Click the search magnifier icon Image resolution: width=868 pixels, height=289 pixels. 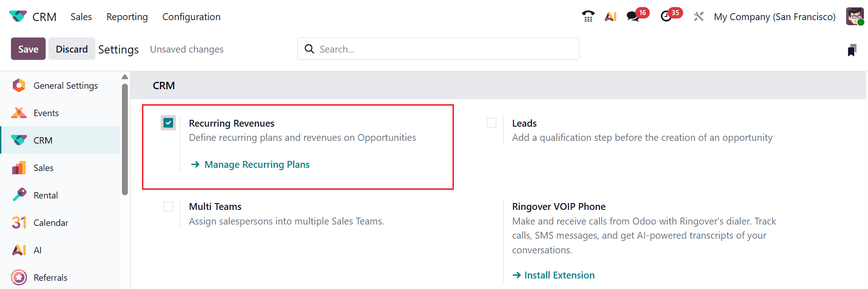point(309,49)
